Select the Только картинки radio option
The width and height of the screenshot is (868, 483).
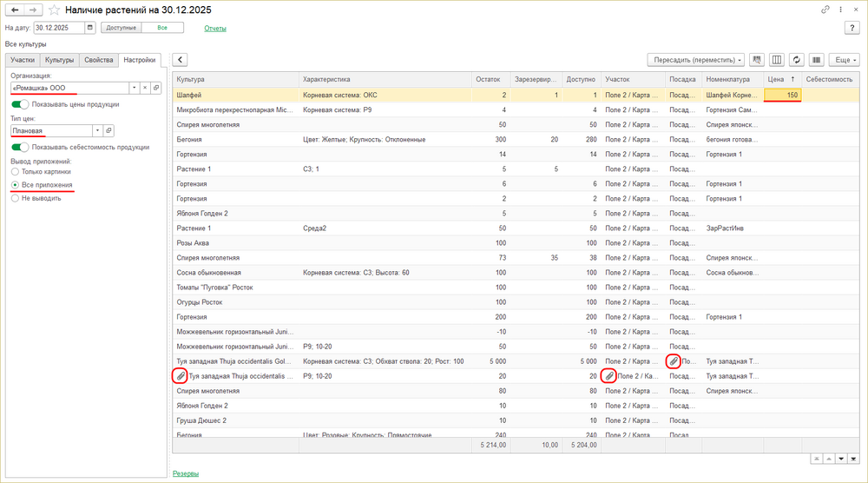tap(15, 172)
